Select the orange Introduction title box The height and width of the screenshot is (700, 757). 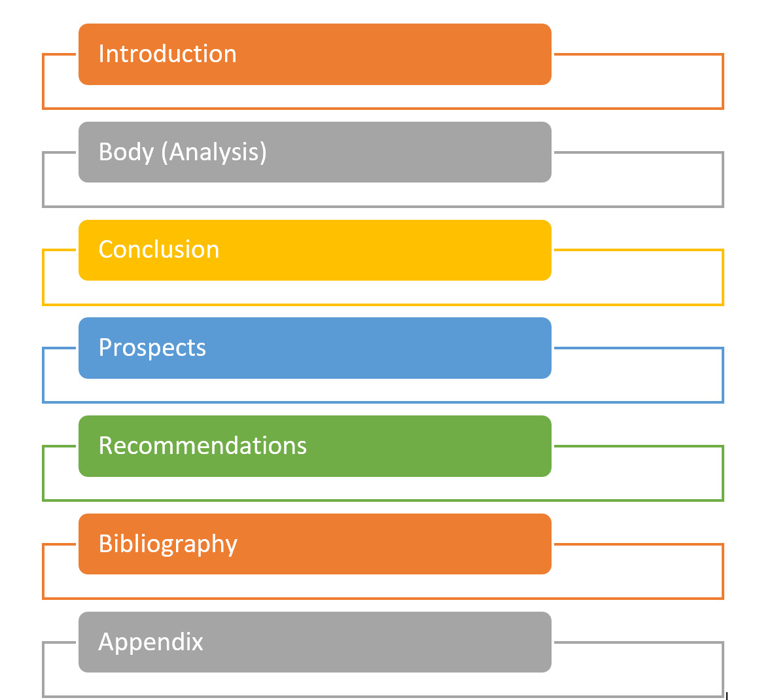315,54
